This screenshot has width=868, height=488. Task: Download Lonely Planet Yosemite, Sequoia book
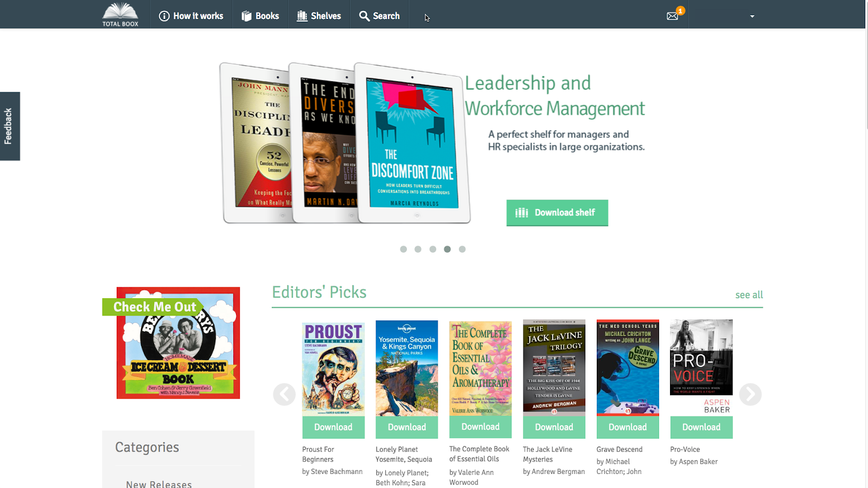[x=407, y=427]
